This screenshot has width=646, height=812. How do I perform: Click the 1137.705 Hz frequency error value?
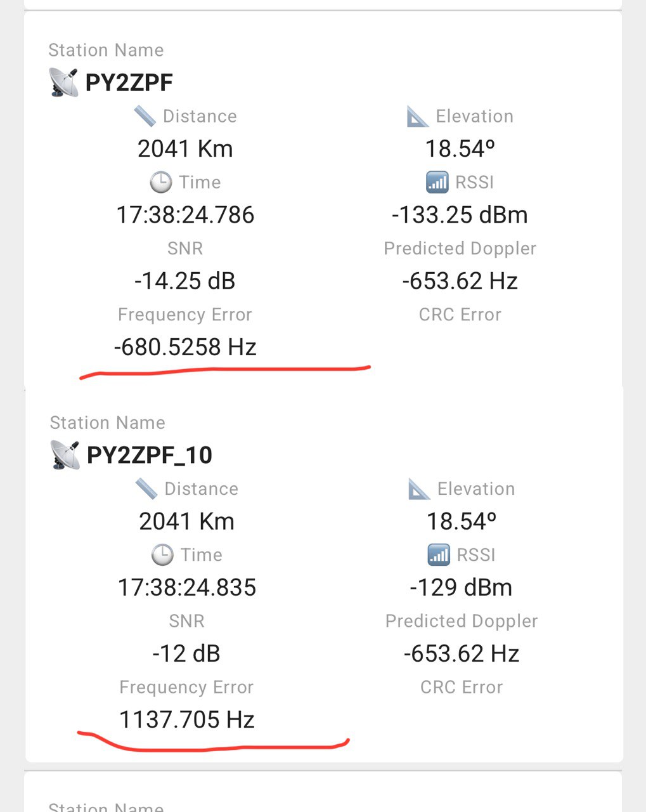click(x=187, y=719)
